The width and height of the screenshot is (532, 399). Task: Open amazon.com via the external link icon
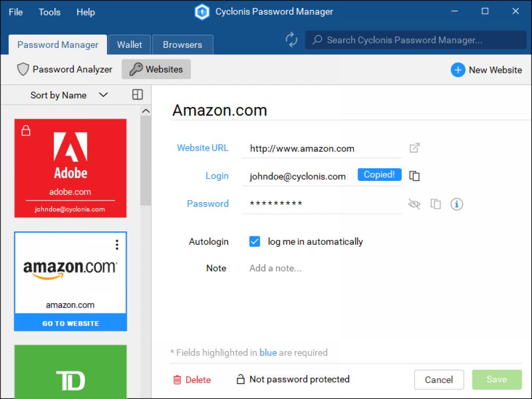coord(414,148)
